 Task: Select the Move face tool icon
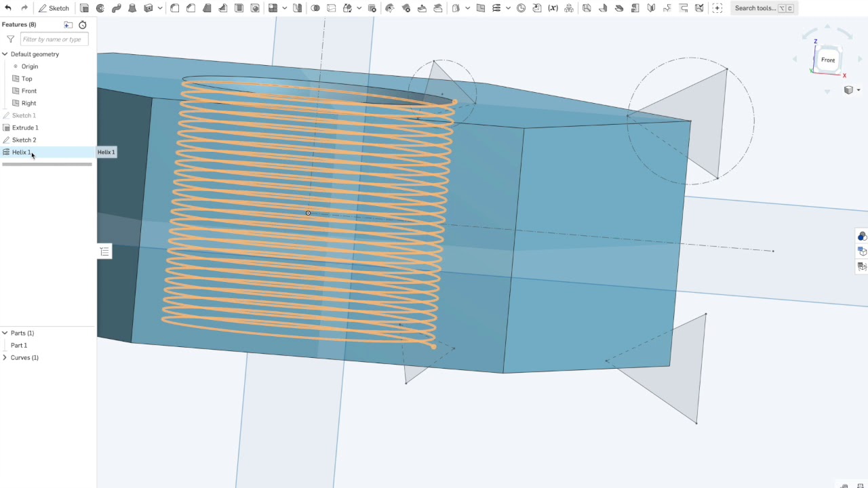click(x=422, y=8)
